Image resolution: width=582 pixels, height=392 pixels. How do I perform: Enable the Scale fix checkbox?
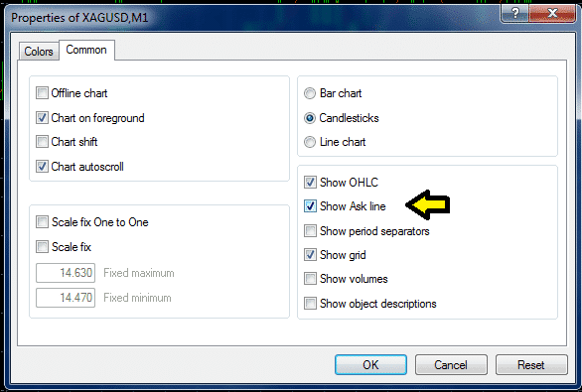(x=42, y=246)
